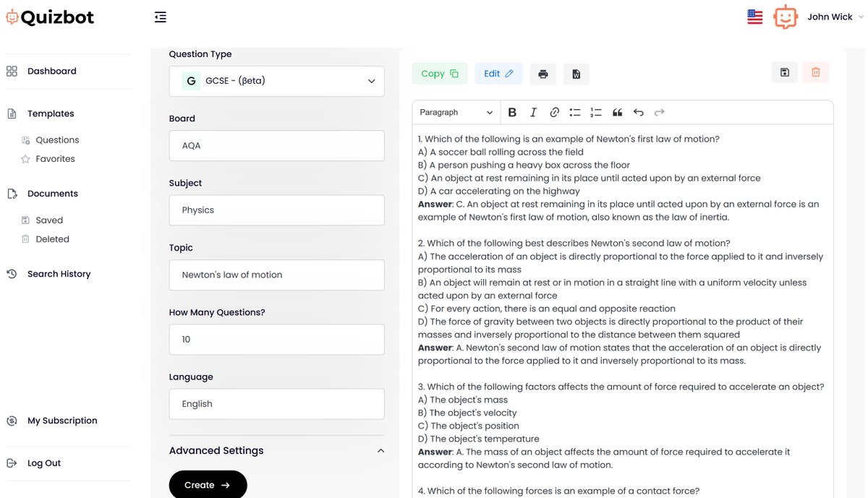Viewport: 868px width, 498px height.
Task: Click the Quizbot logo
Action: [x=50, y=17]
